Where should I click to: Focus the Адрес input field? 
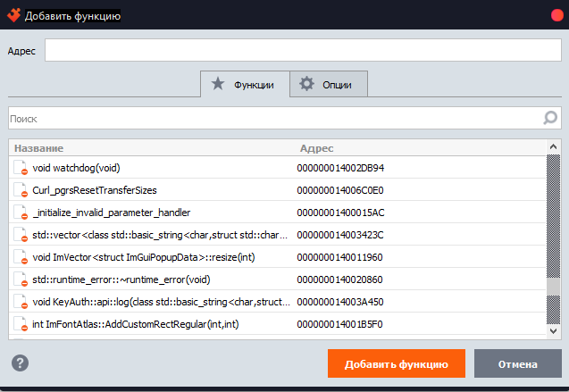[x=302, y=51]
